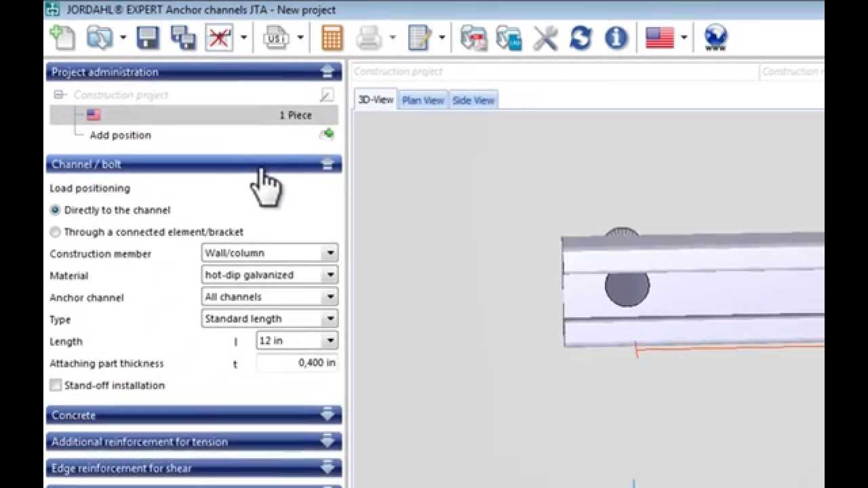
Task: Switch to the Side View tab
Action: coord(473,100)
